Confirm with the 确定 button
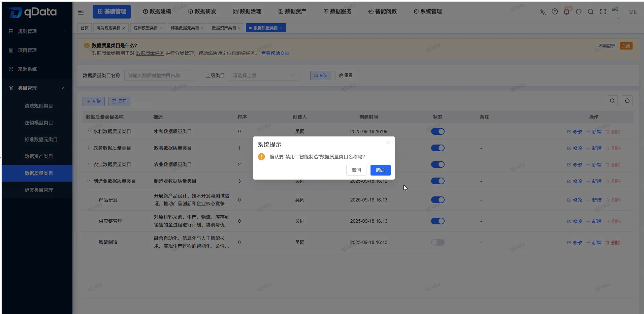This screenshot has width=644, height=314. (x=381, y=170)
